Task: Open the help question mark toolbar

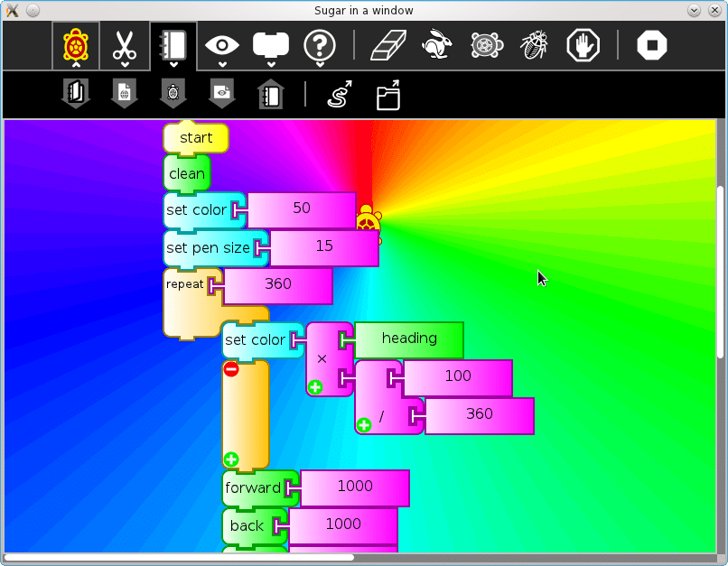Action: click(x=320, y=45)
